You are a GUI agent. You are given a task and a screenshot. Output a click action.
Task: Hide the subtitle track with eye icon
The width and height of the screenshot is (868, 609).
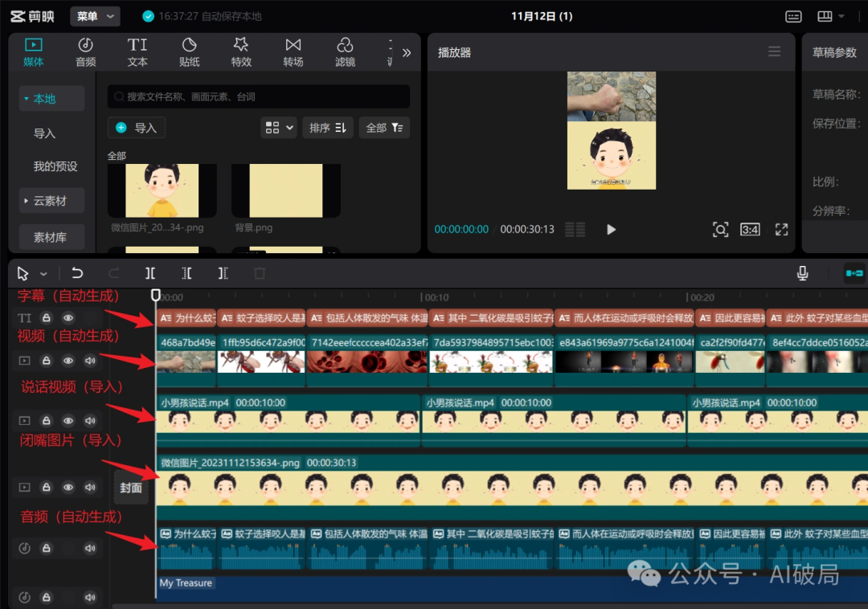pos(68,317)
